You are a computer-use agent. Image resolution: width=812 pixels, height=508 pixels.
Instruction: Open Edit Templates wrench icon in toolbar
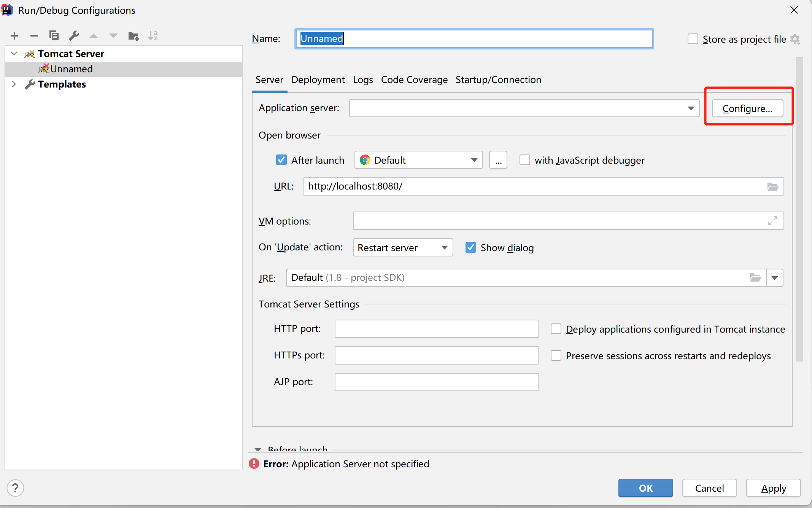(x=74, y=36)
